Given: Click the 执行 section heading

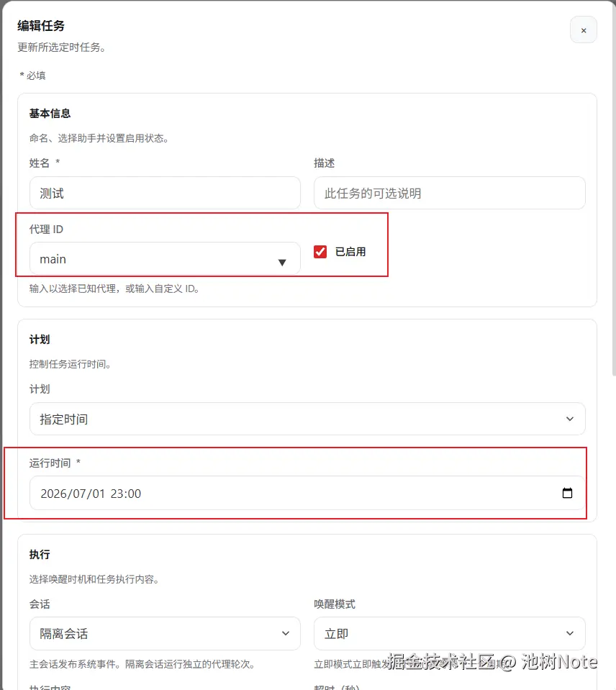Looking at the screenshot, I should point(40,555).
